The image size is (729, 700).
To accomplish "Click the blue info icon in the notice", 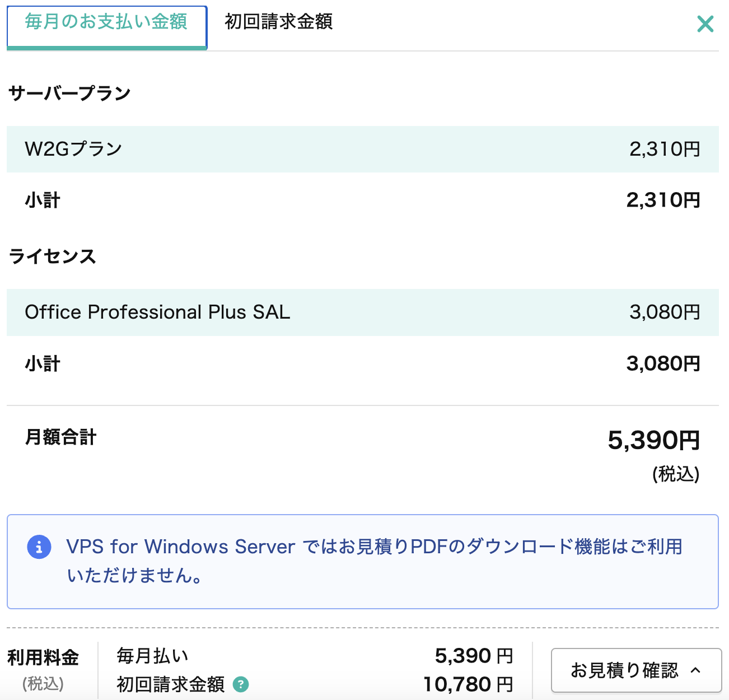I will (39, 547).
